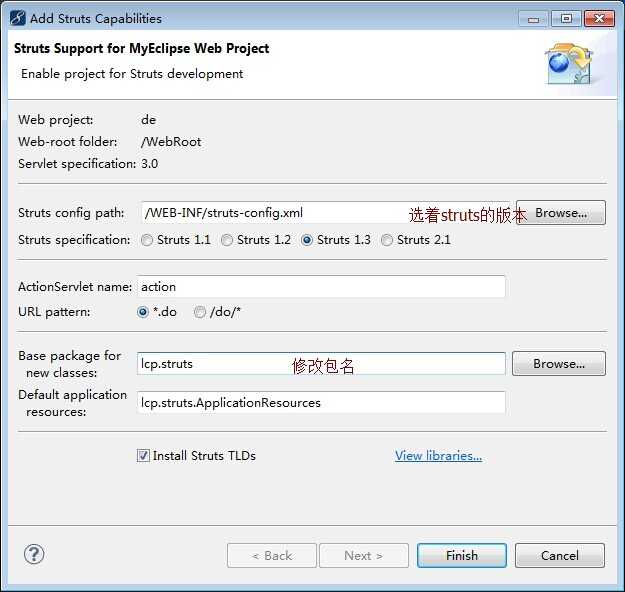
Task: Close the Add Struts Capabilities dialog
Action: 599,19
